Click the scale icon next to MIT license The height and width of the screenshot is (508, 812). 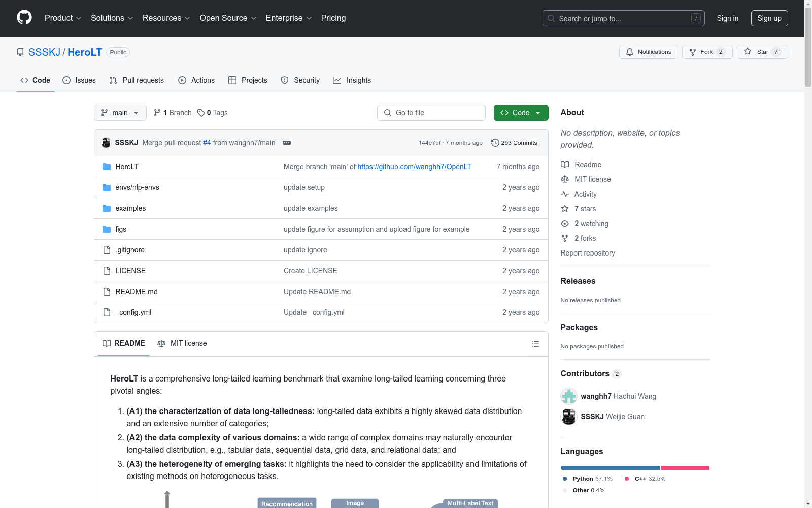click(x=565, y=179)
